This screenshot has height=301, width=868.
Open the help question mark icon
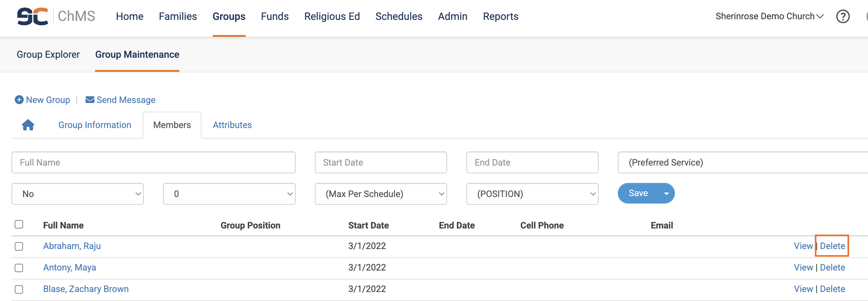(x=842, y=16)
